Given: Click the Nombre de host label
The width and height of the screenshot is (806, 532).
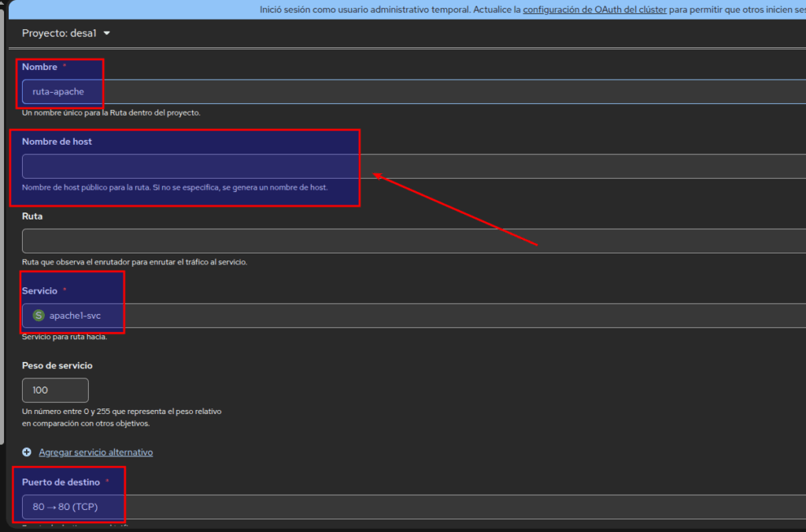Looking at the screenshot, I should pyautogui.click(x=62, y=142).
